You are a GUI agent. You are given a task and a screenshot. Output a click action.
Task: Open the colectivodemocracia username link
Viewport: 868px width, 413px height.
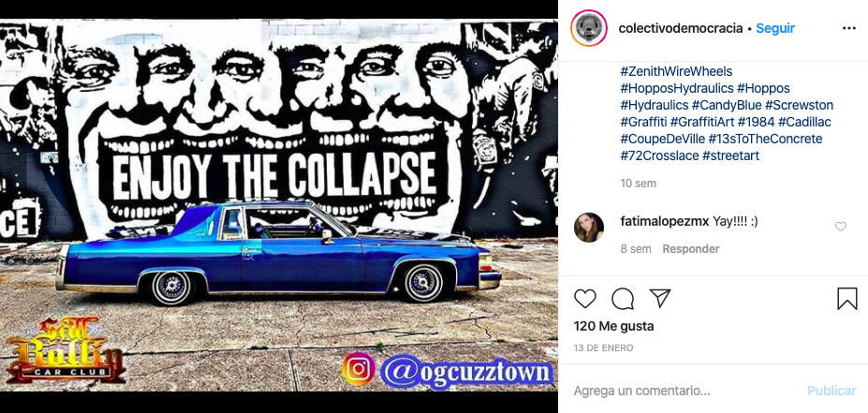pyautogui.click(x=681, y=28)
